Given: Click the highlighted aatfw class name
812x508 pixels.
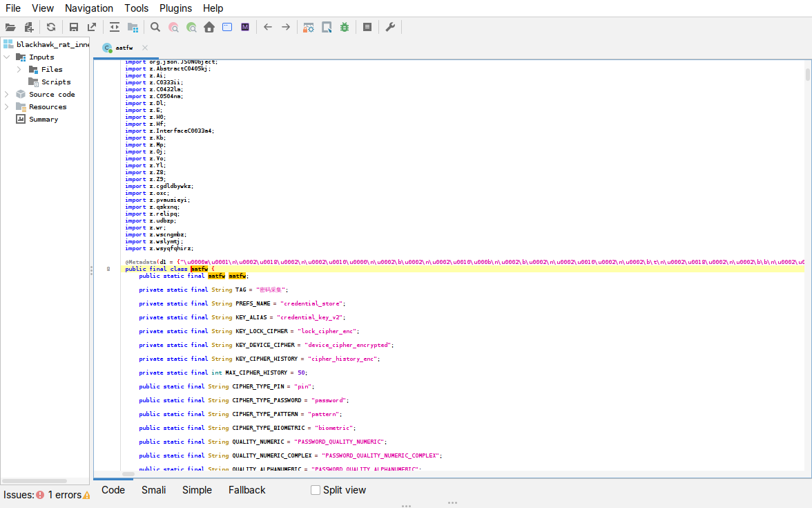Looking at the screenshot, I should (200, 269).
